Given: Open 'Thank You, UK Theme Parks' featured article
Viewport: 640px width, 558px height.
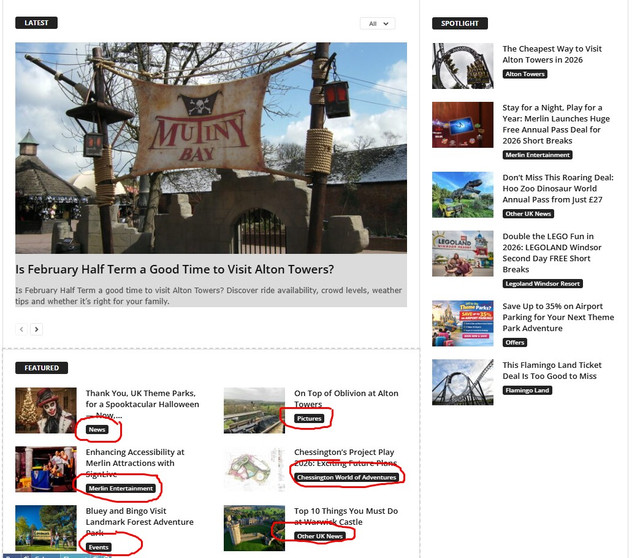Looking at the screenshot, I should pyautogui.click(x=142, y=404).
